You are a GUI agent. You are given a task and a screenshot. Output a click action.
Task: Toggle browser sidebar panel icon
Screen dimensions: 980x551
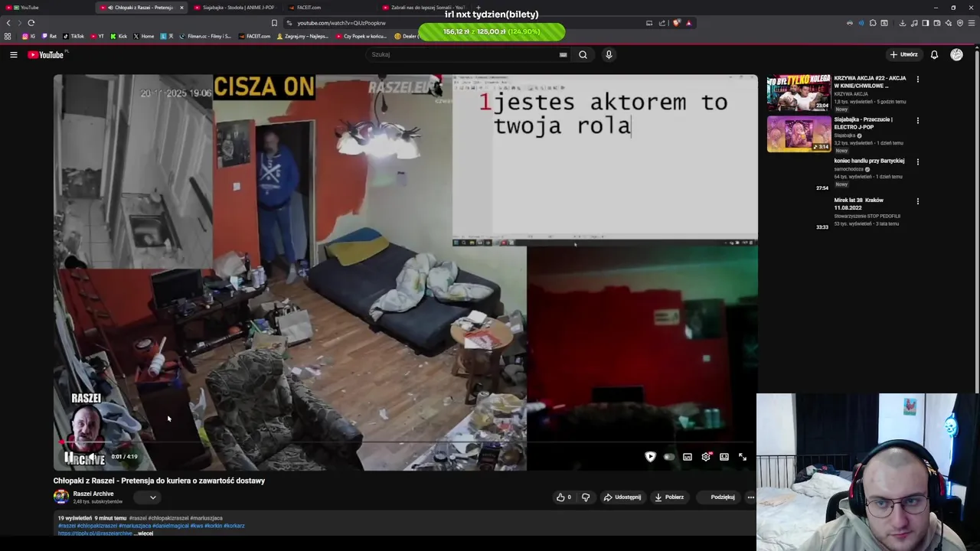point(926,23)
